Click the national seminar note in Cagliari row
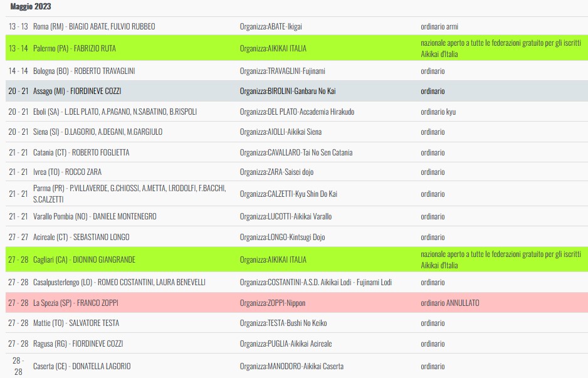Viewport: 588px width, 378px height. (x=501, y=260)
